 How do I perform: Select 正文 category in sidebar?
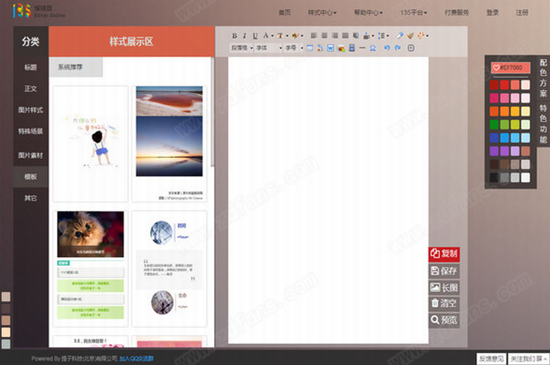31,89
